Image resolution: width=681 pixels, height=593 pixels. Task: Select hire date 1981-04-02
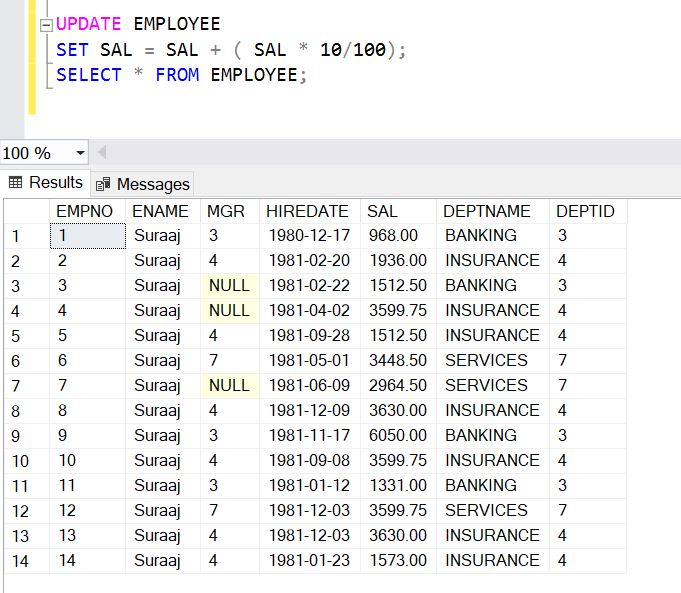pyautogui.click(x=310, y=311)
